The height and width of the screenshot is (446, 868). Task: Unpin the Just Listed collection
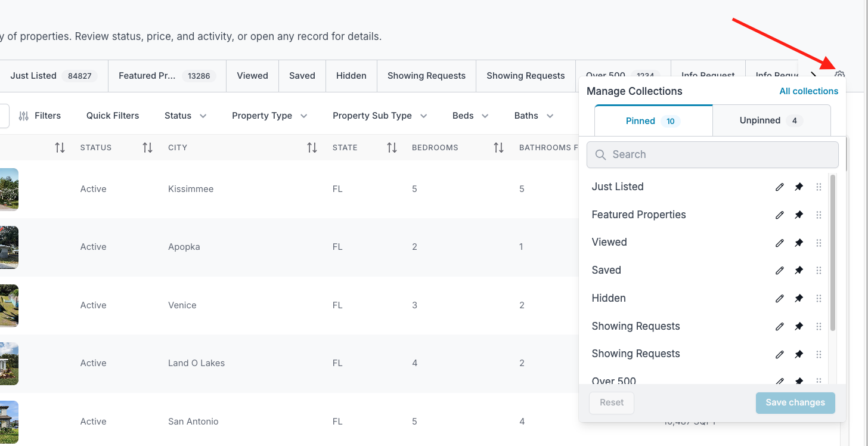[799, 187]
